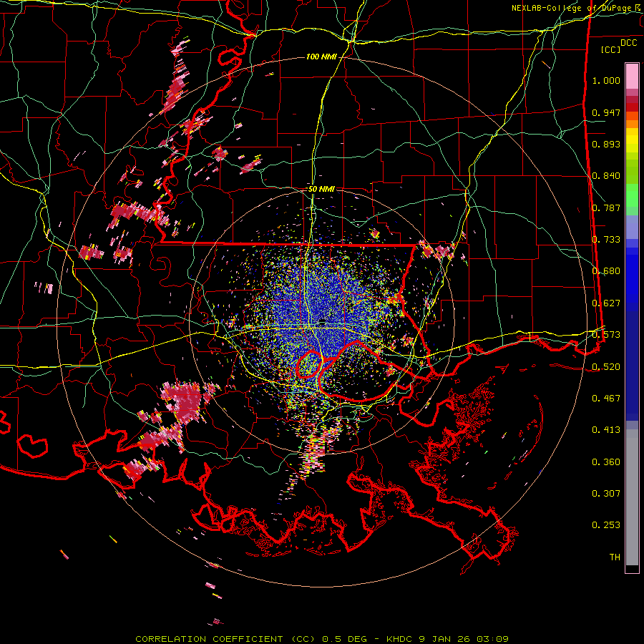This screenshot has width=644, height=644.
Task: Click the DCC product label
Action: coord(629,43)
